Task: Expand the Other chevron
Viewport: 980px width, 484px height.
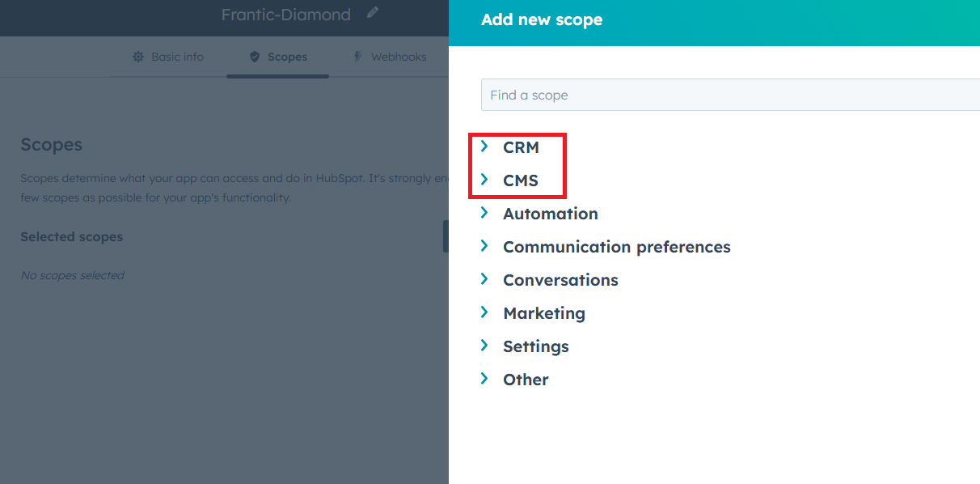Action: point(484,379)
